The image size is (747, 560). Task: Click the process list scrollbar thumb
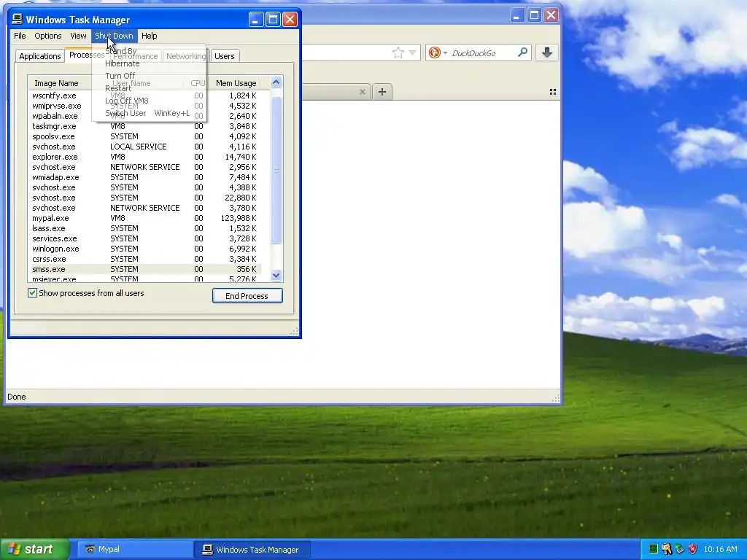tap(276, 169)
